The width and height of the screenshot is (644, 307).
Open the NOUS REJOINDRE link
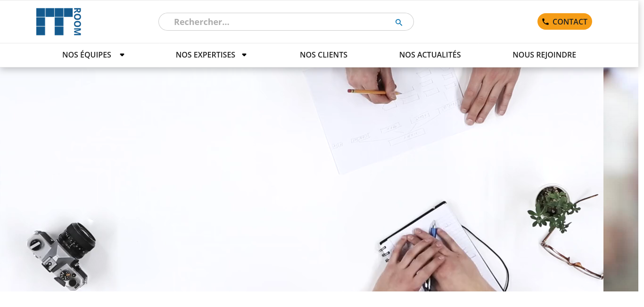coord(544,55)
